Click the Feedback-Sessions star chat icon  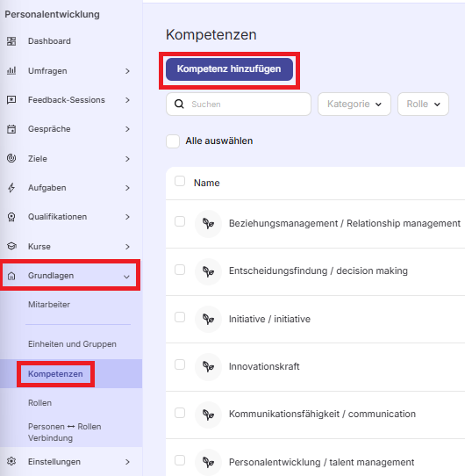[11, 100]
